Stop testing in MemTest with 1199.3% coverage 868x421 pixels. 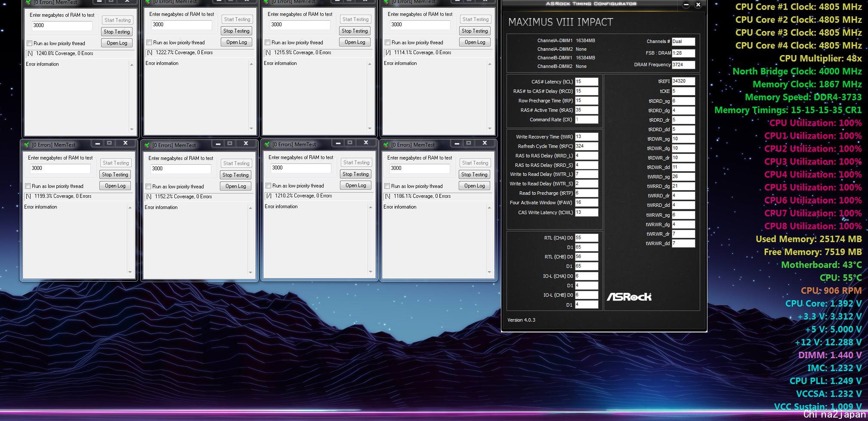[115, 175]
